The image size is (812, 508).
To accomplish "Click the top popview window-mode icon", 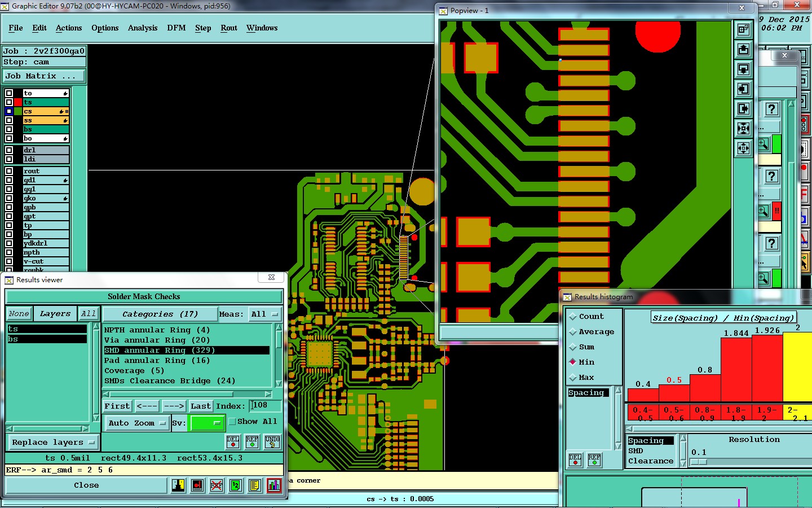I will click(x=744, y=30).
